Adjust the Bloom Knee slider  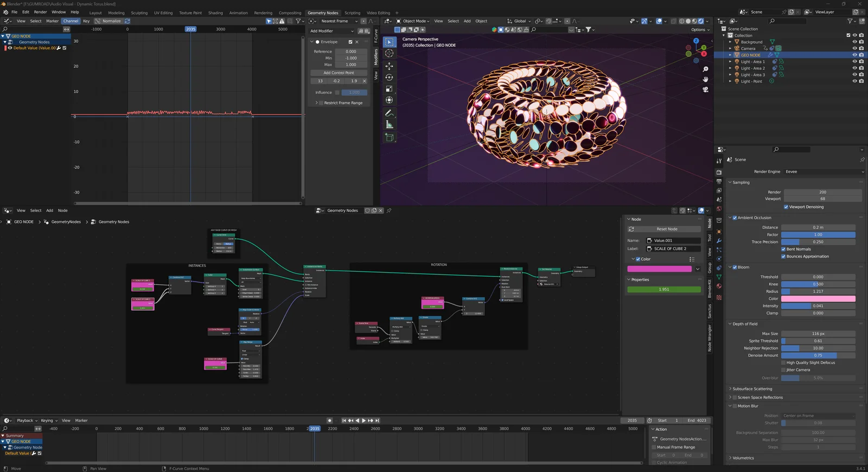pos(818,284)
